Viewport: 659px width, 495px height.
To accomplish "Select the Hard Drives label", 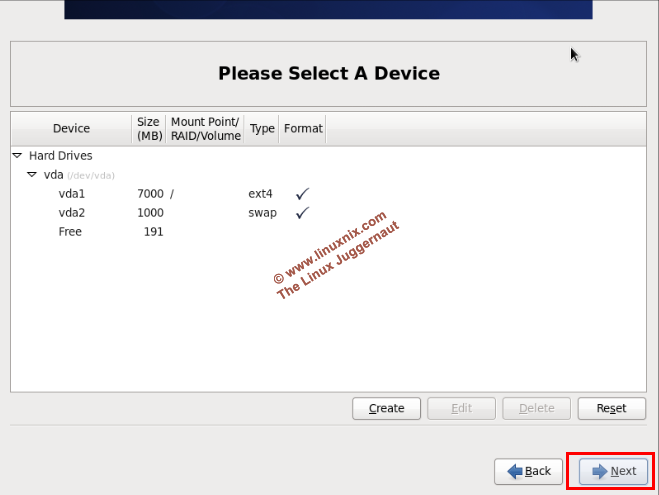I will (60, 156).
